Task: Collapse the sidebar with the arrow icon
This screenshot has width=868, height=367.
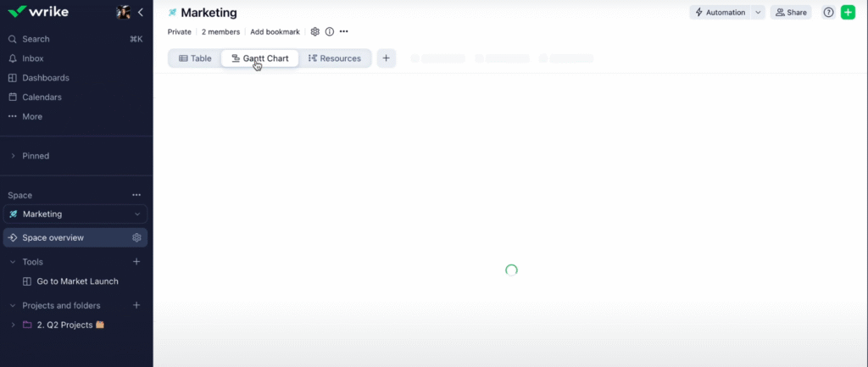Action: 141,13
